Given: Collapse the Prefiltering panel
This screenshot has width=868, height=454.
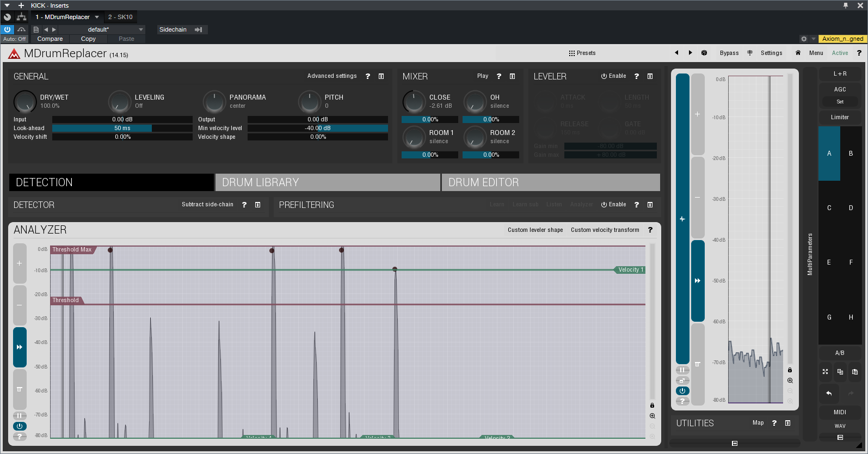Looking at the screenshot, I should (x=650, y=205).
